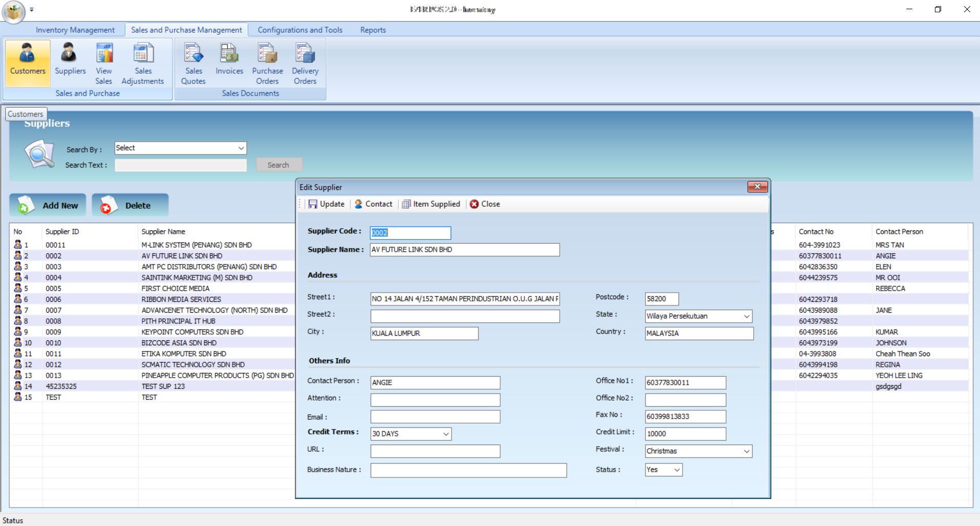Viewport: 980px width, 526px height.
Task: Click the Attention field
Action: (435, 400)
